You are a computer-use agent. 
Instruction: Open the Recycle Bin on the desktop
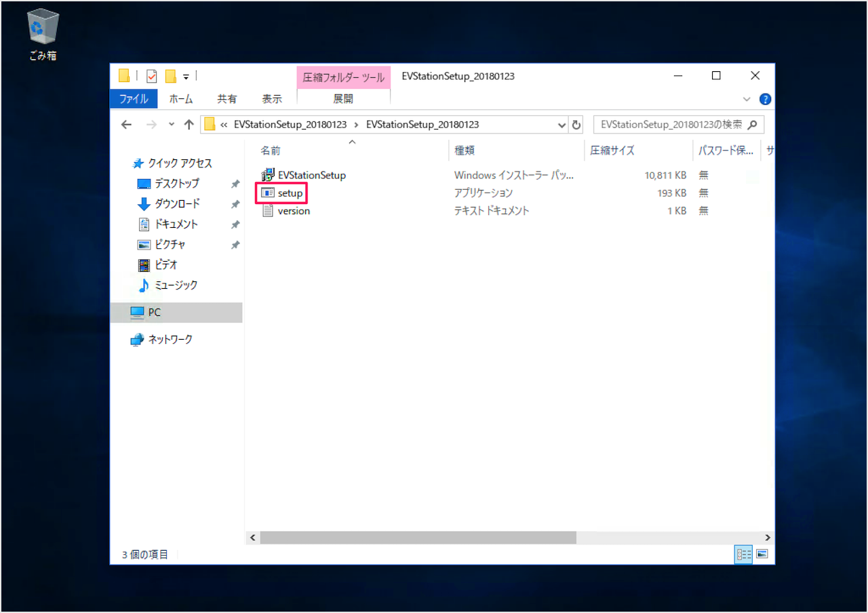pyautogui.click(x=43, y=34)
